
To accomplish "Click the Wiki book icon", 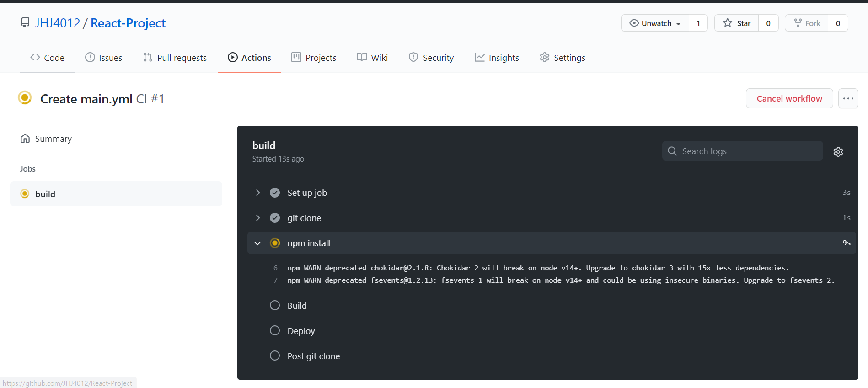I will [361, 57].
